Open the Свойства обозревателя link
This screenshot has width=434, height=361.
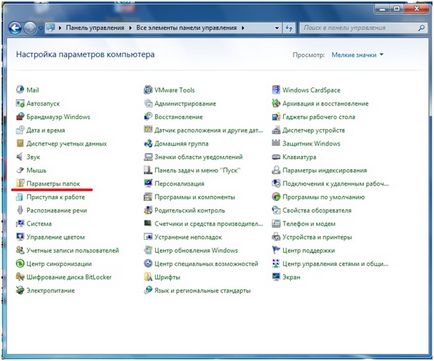pos(317,210)
